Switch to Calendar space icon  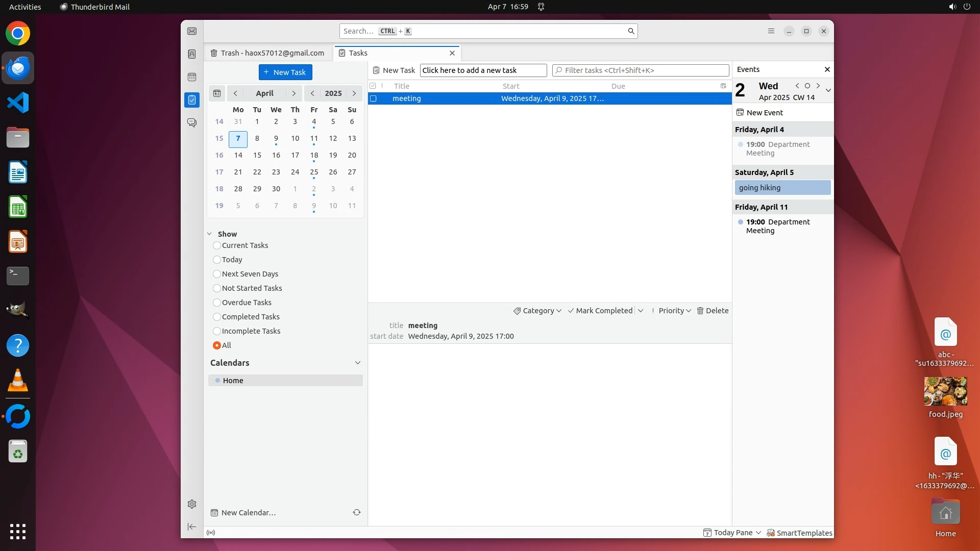click(192, 77)
